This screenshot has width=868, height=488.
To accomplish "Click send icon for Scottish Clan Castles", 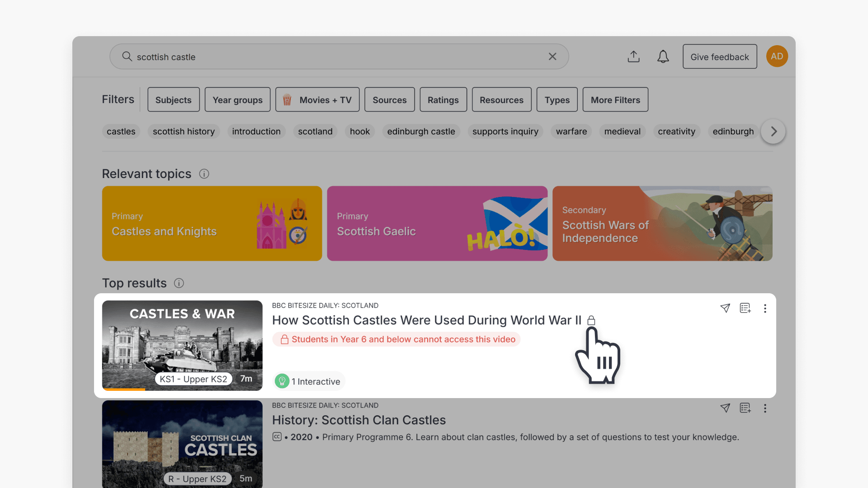I will click(x=725, y=408).
